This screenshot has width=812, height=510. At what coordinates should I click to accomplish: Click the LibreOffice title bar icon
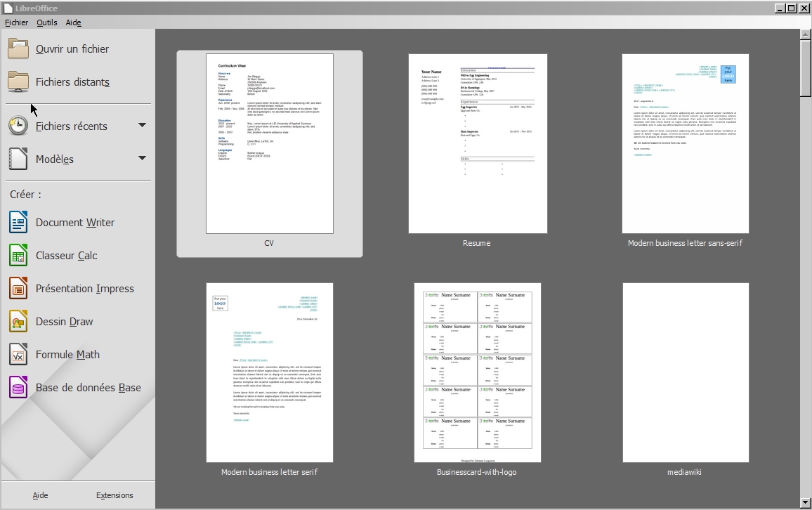8,8
